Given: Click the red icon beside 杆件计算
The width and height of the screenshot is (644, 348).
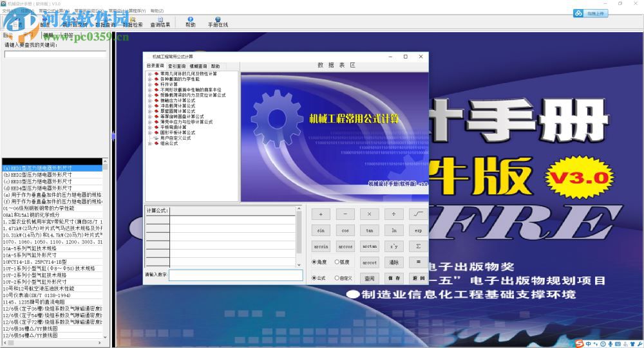Looking at the screenshot, I should click(x=156, y=84).
